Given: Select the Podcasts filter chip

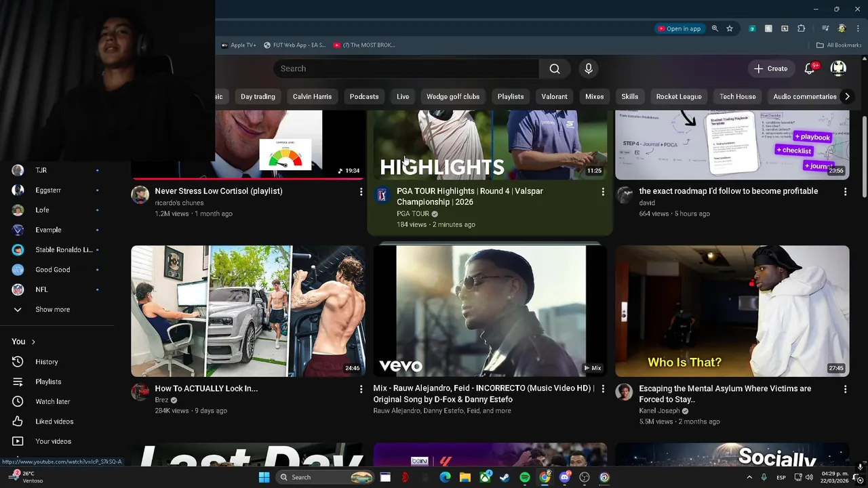Looking at the screenshot, I should pyautogui.click(x=364, y=96).
